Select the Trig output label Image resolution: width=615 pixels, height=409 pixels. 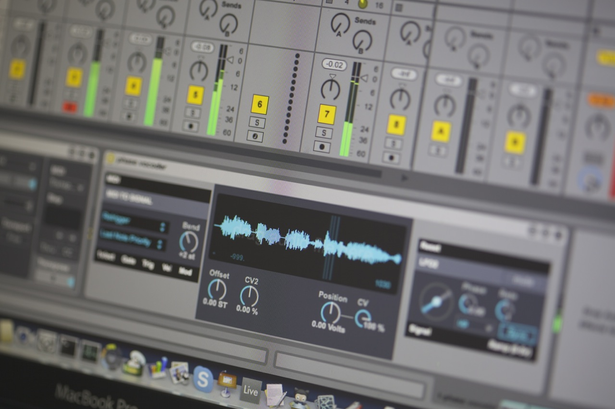148,264
